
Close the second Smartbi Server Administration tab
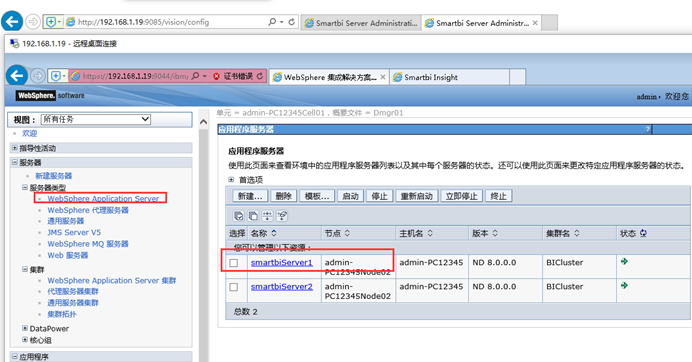(535, 23)
